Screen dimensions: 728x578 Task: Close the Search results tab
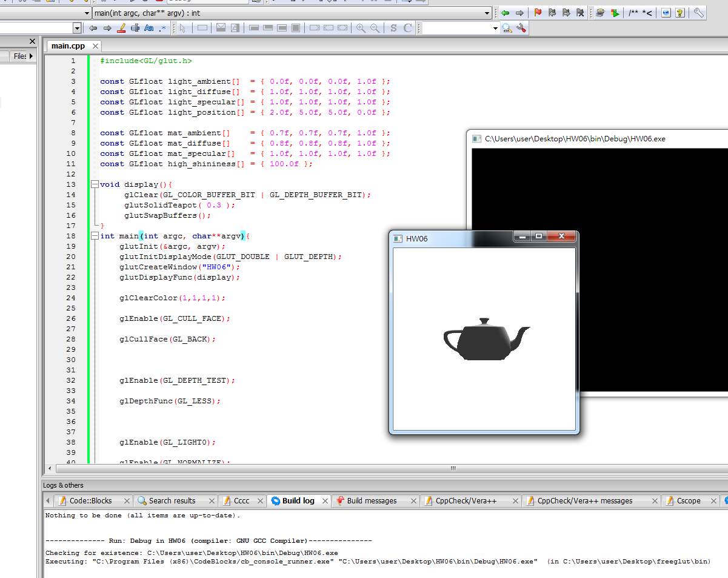212,501
